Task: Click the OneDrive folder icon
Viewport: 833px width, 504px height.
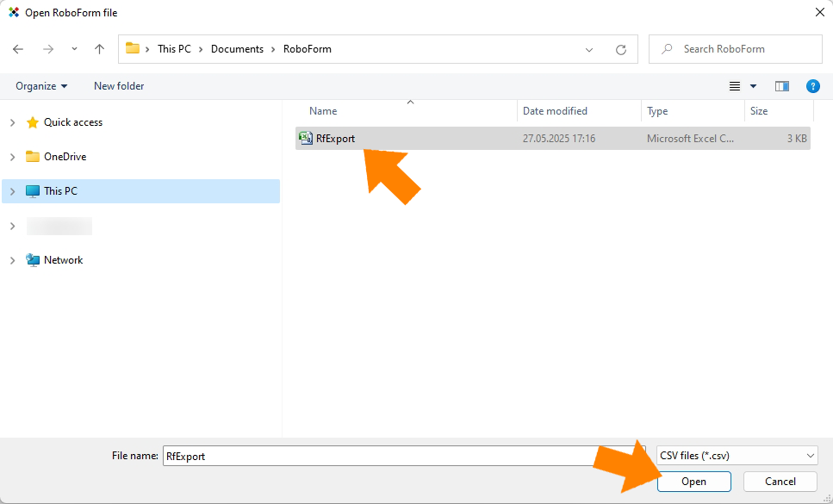Action: coord(33,157)
